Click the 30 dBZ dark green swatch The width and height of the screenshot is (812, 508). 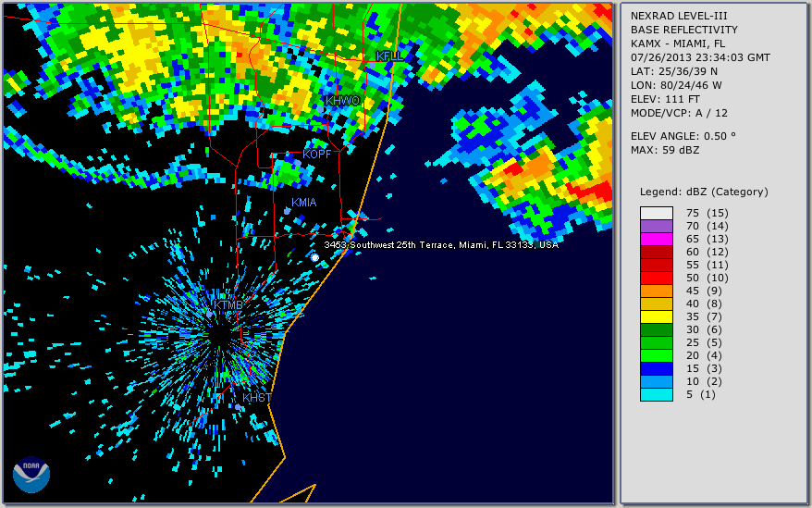click(656, 329)
